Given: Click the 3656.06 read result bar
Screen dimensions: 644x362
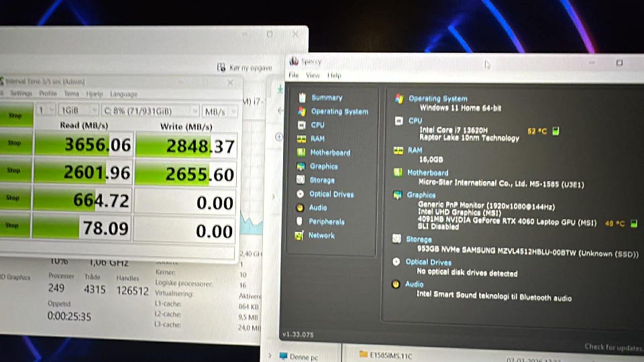Looking at the screenshot, I should point(84,144).
